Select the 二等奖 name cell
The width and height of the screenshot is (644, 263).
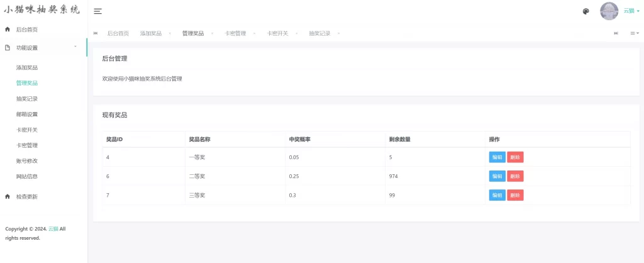(x=235, y=176)
